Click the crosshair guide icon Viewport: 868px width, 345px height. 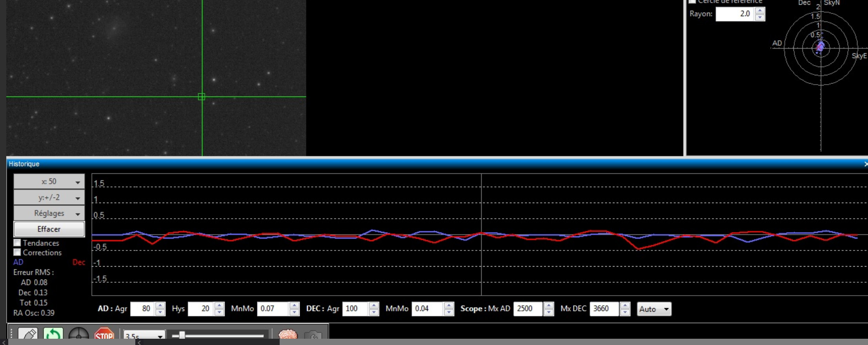pyautogui.click(x=78, y=336)
